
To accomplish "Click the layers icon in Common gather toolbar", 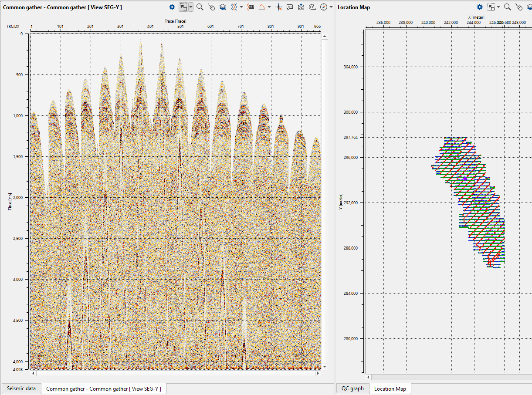I will coord(223,7).
